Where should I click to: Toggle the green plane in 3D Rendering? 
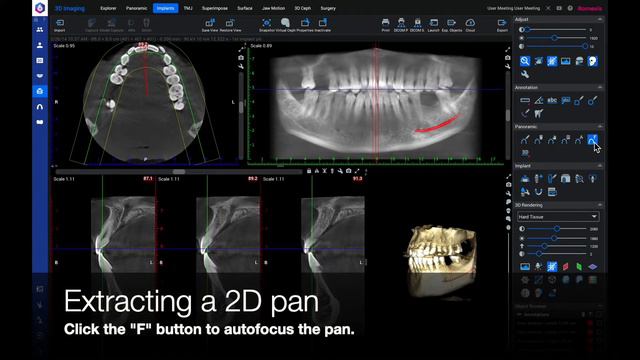coord(579,267)
